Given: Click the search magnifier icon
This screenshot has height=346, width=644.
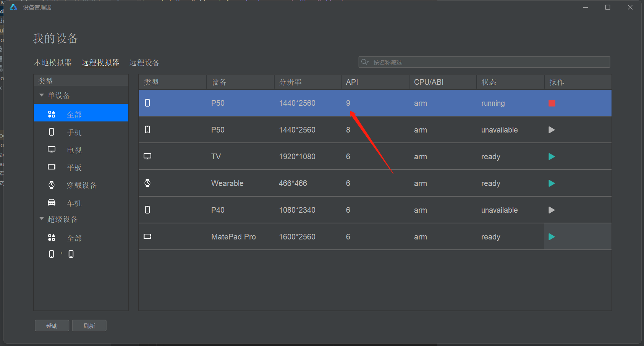Looking at the screenshot, I should coord(365,62).
